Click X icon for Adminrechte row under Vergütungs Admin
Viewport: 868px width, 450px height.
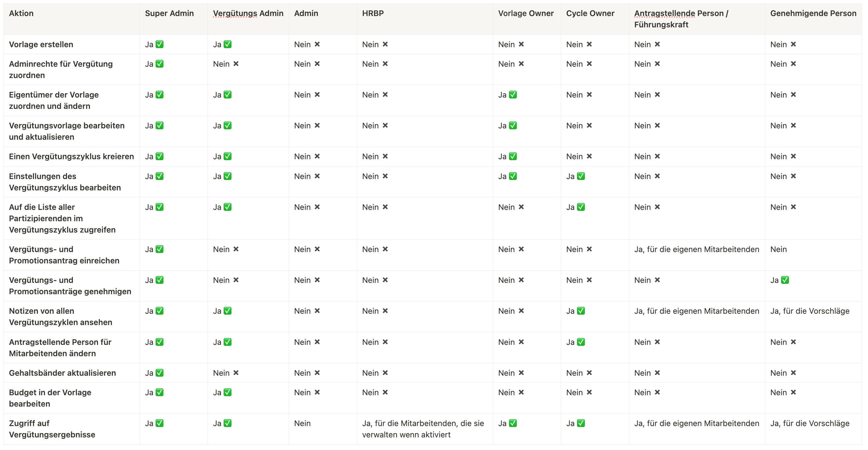click(x=236, y=64)
